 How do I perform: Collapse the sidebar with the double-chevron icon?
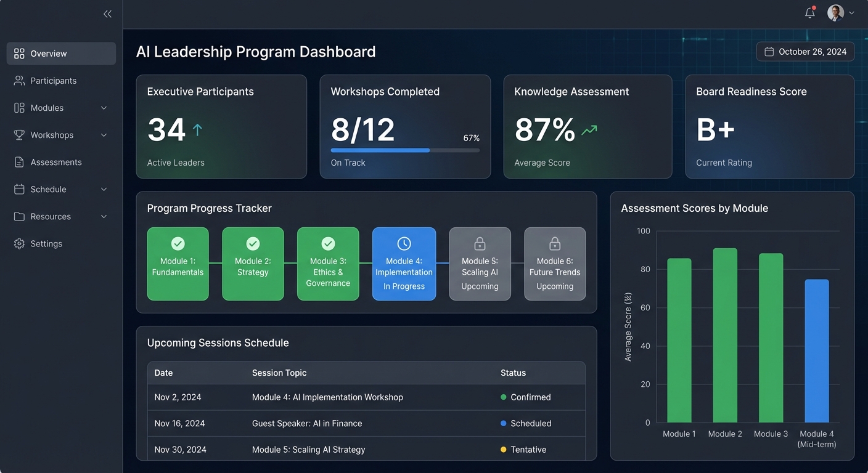pyautogui.click(x=107, y=14)
